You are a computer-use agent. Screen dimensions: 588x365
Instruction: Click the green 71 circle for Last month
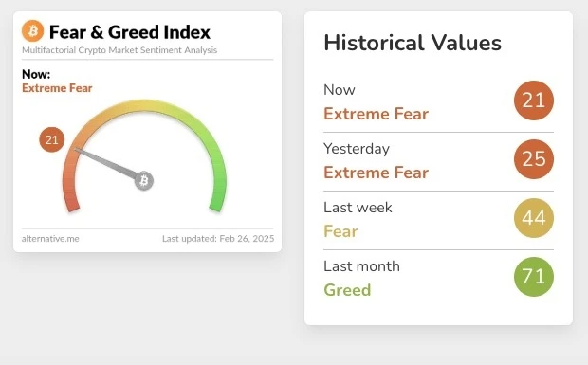534,277
